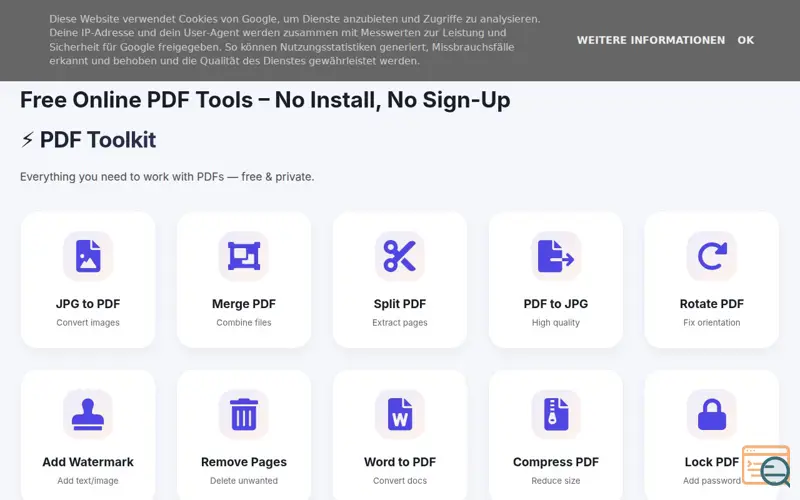Click the 'Convert docs' subtitle

click(399, 481)
